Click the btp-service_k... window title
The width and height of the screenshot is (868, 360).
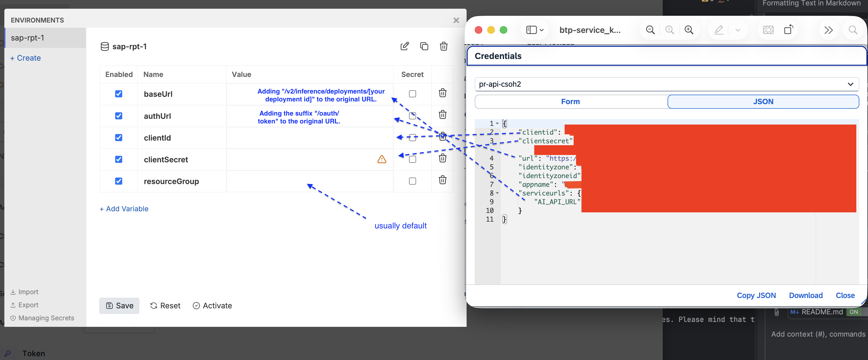tap(590, 30)
